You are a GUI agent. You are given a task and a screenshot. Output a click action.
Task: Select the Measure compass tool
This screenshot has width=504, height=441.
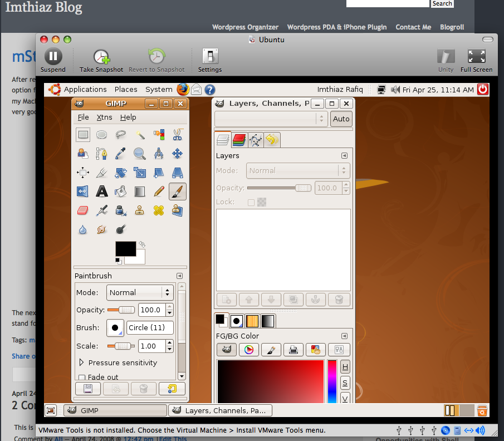159,154
